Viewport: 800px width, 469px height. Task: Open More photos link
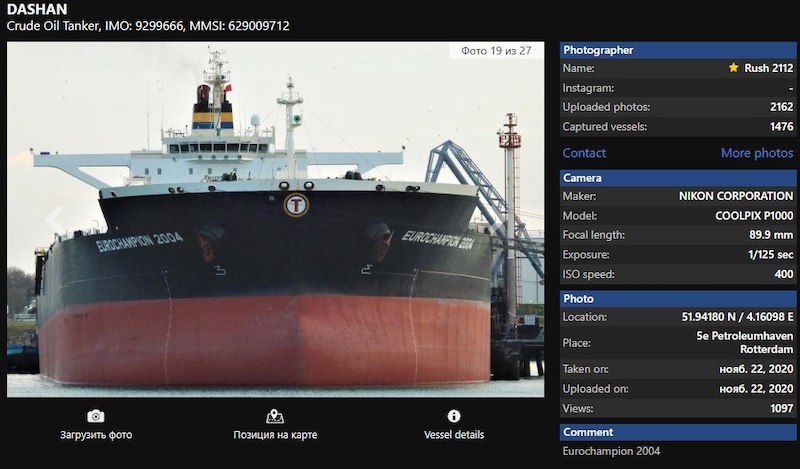(x=757, y=153)
